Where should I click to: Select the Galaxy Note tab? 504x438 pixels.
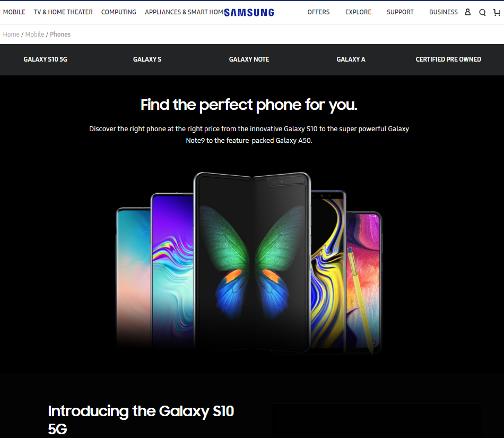pyautogui.click(x=249, y=59)
